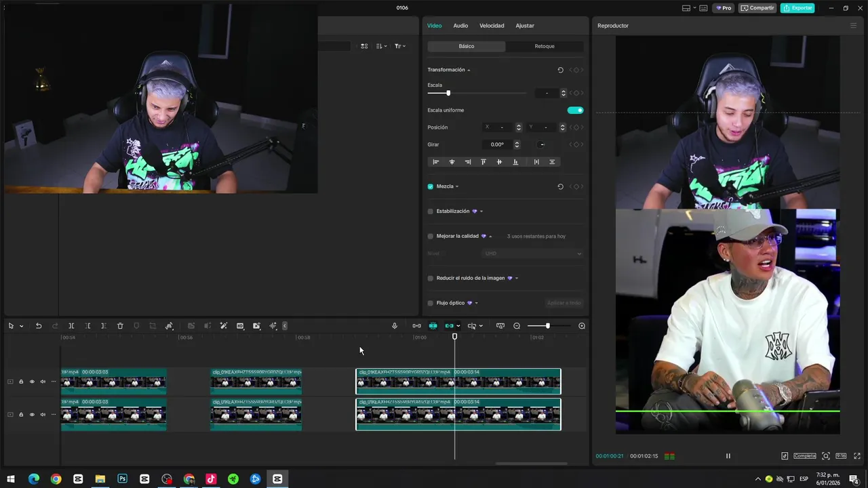Collapse the Transformación section

(469, 70)
